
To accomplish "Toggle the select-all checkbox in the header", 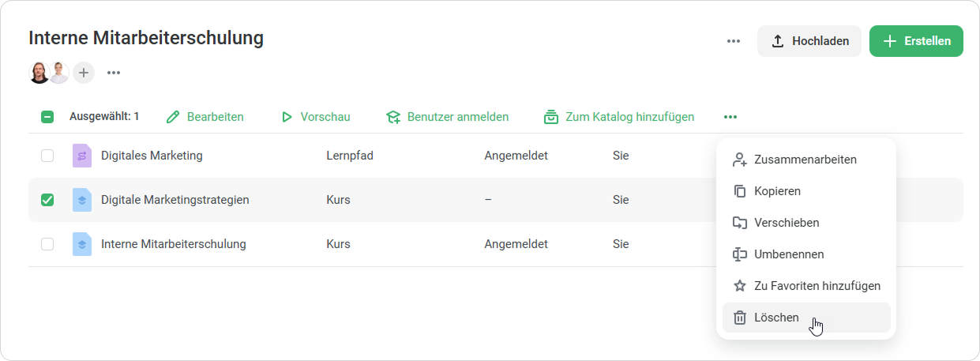I will coord(47,117).
